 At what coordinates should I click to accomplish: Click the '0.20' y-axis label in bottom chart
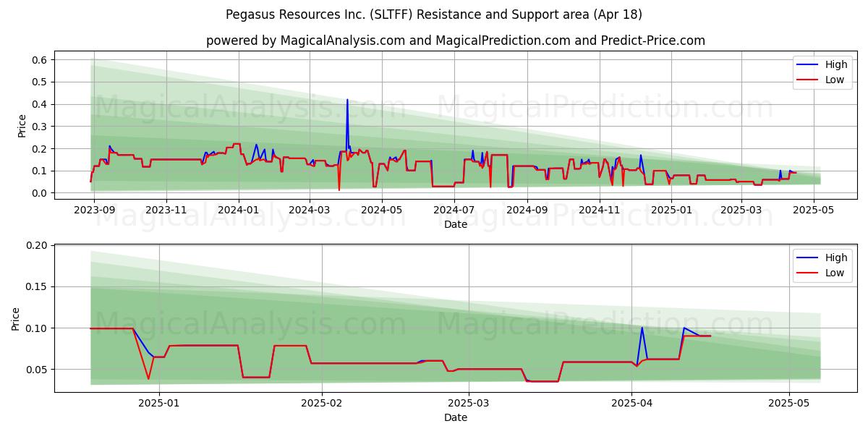point(36,245)
